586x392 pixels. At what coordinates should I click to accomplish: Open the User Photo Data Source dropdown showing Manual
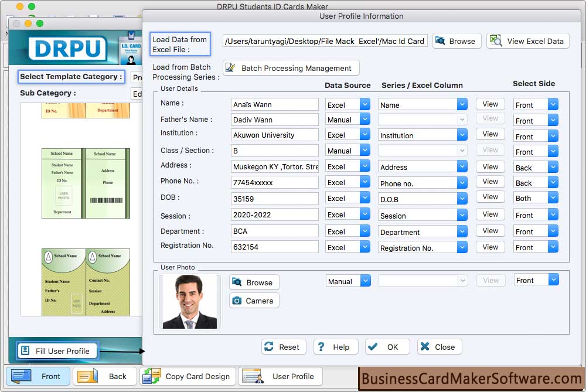pyautogui.click(x=366, y=281)
